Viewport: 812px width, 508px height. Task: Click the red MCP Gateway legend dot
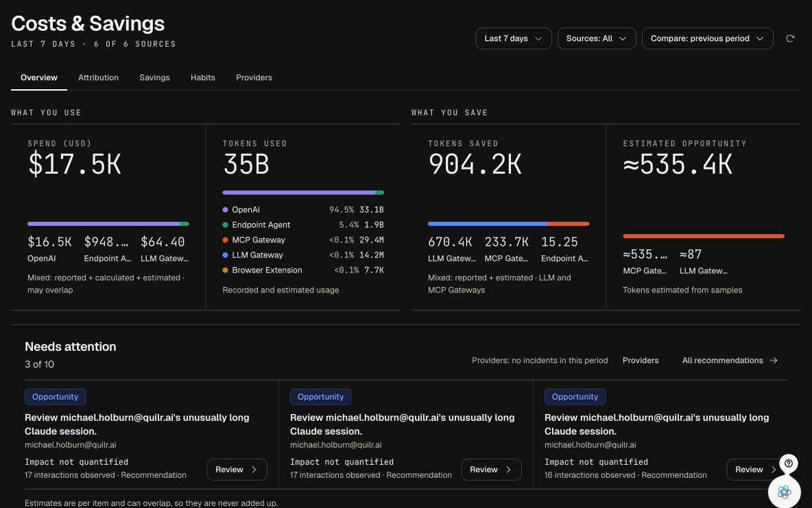coord(225,240)
